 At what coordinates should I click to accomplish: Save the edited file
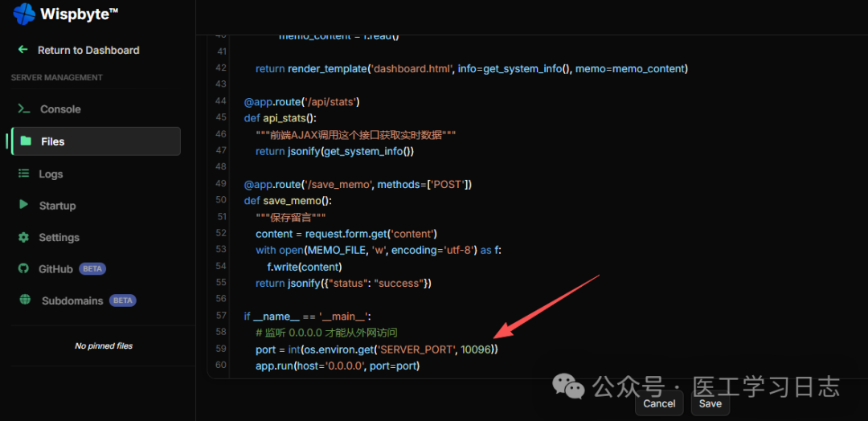pyautogui.click(x=710, y=403)
